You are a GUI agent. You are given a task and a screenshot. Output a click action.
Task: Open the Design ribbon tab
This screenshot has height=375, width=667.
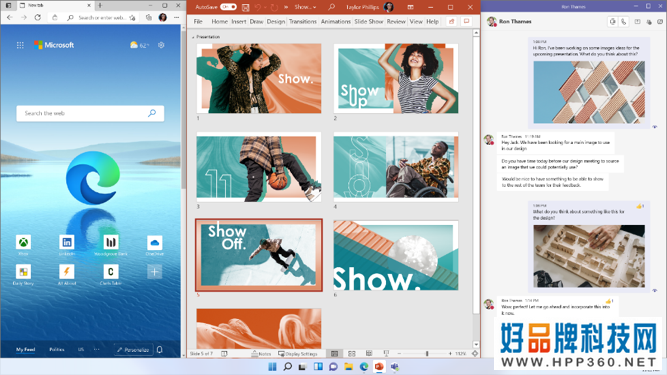pos(276,21)
